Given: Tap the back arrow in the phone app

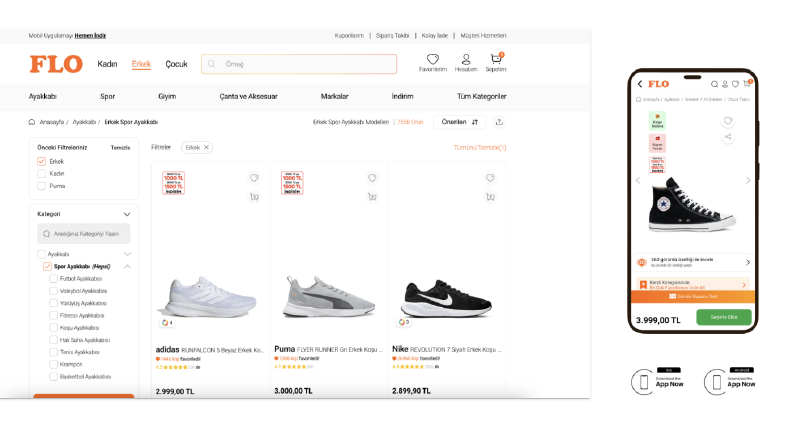Looking at the screenshot, I should pos(640,84).
